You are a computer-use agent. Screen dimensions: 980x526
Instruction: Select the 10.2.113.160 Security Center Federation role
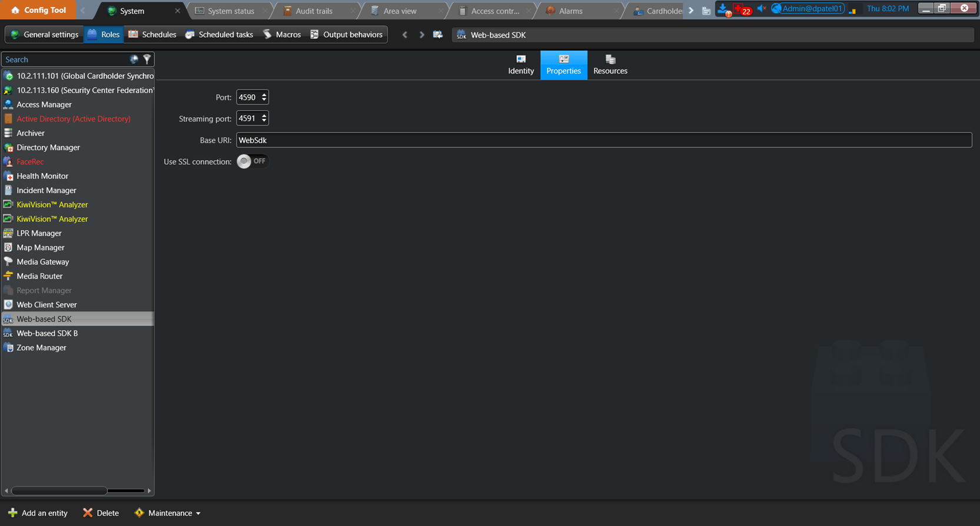78,90
